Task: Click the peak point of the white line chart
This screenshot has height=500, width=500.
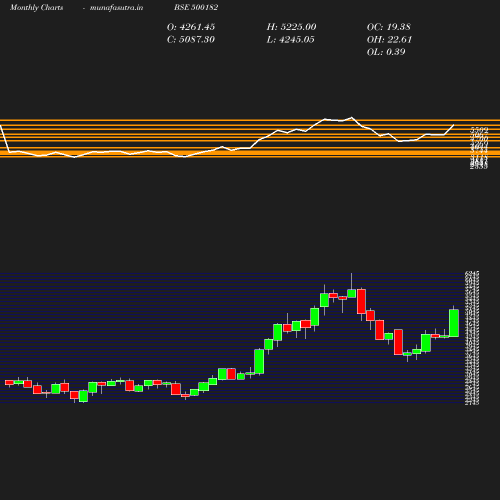Action: (x=352, y=117)
